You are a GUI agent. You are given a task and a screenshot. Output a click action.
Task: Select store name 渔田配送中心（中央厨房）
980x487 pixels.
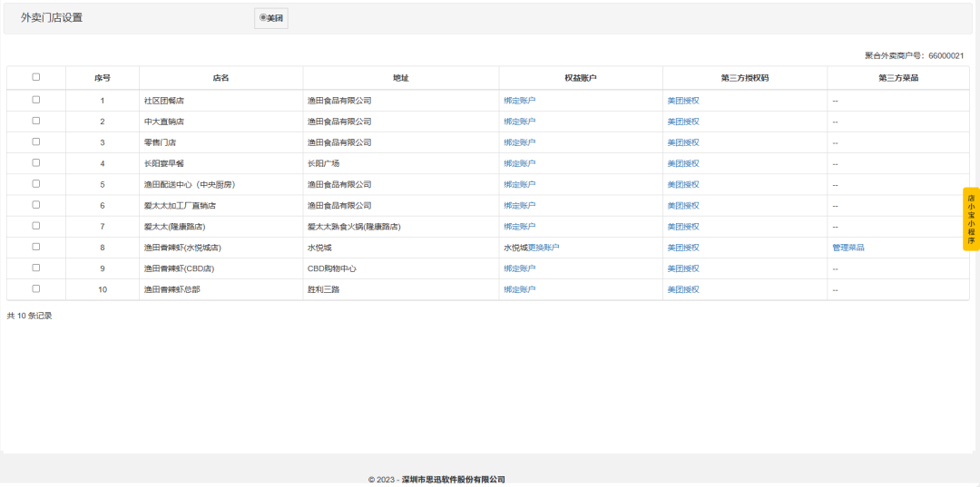point(190,185)
